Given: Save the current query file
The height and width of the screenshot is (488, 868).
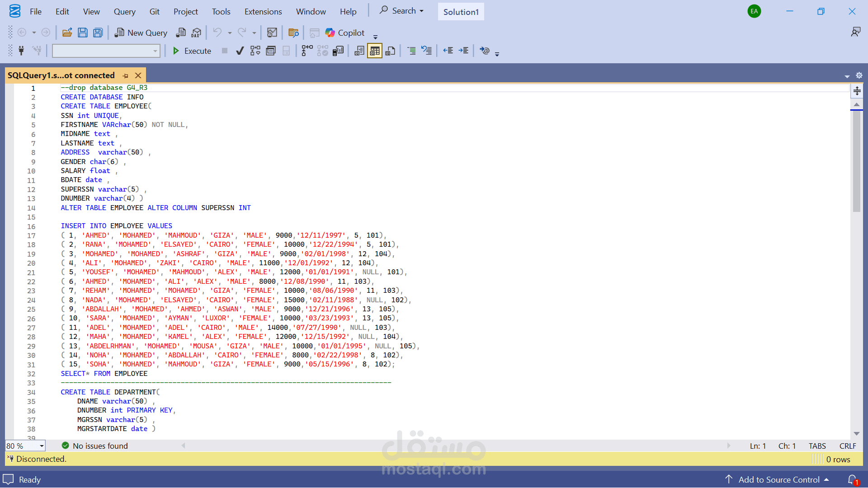Looking at the screenshot, I should click(x=82, y=33).
